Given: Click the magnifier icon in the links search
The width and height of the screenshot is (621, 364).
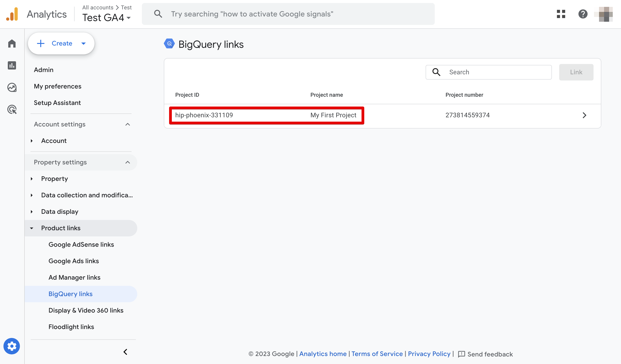Looking at the screenshot, I should [436, 72].
